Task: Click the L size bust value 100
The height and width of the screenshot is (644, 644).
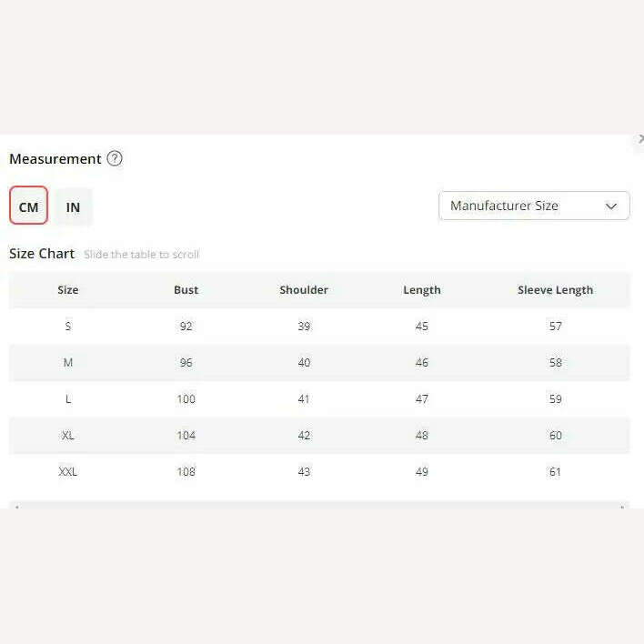Action: point(186,398)
